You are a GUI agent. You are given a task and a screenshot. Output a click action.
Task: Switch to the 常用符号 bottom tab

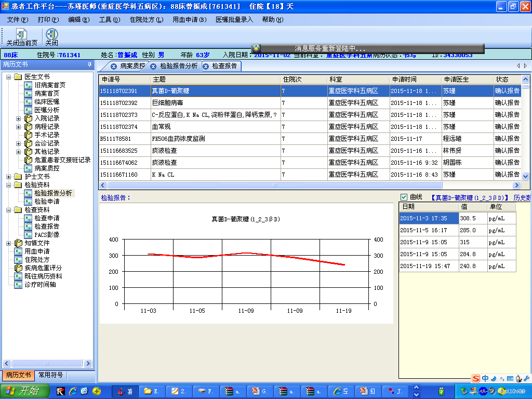tap(50, 375)
